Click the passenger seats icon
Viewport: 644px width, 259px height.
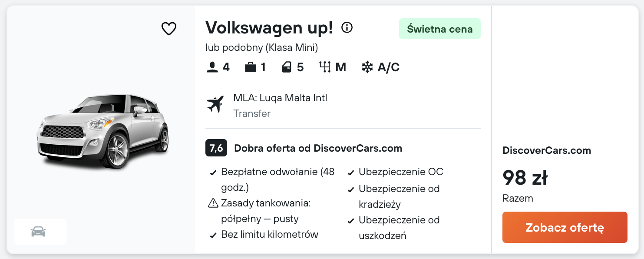click(212, 67)
